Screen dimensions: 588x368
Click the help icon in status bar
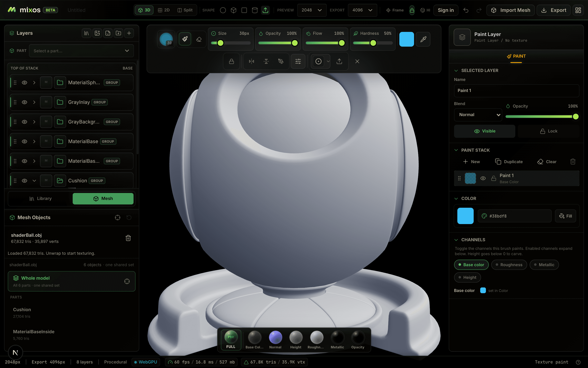(578, 362)
